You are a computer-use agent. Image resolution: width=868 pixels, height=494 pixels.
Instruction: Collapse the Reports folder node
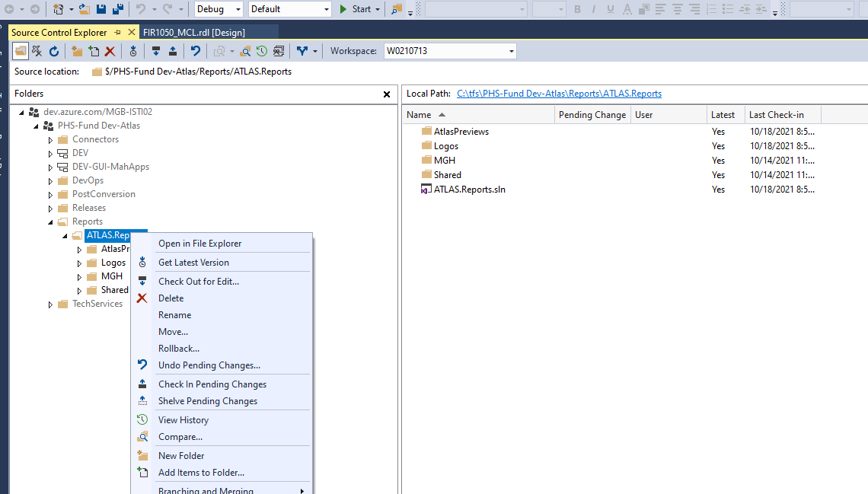coord(51,222)
